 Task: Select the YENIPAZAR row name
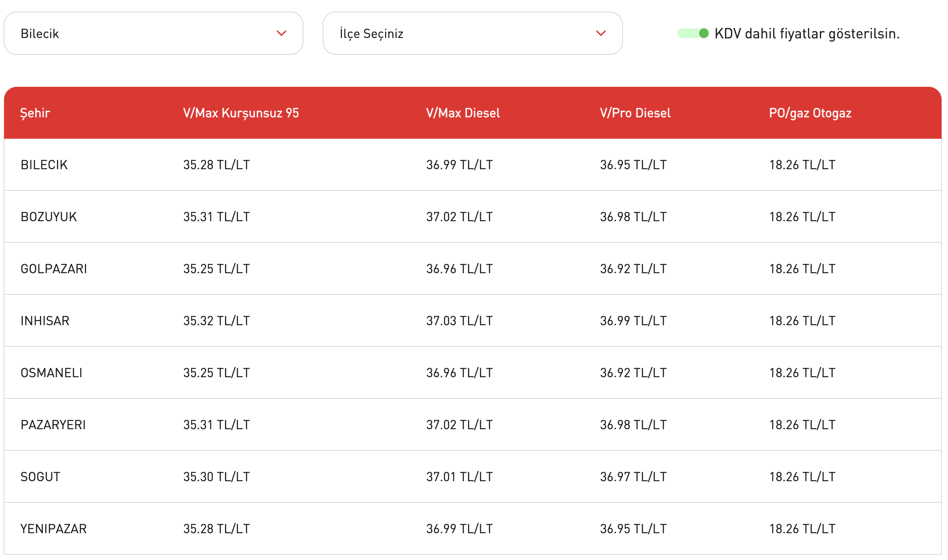pyautogui.click(x=53, y=529)
